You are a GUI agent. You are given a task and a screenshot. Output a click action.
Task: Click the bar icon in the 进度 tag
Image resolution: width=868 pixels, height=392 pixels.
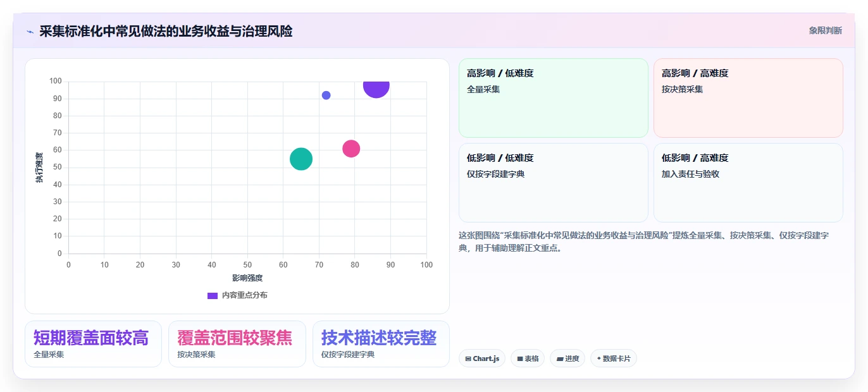560,358
